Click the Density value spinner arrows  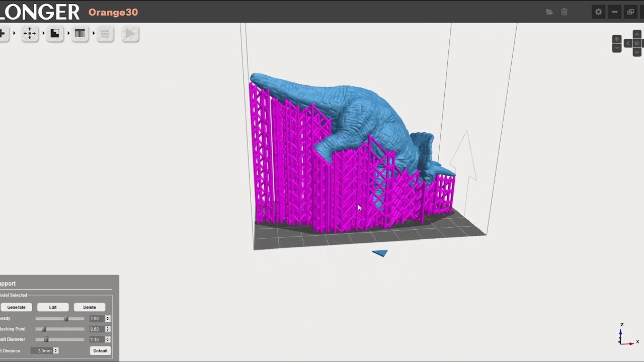108,319
